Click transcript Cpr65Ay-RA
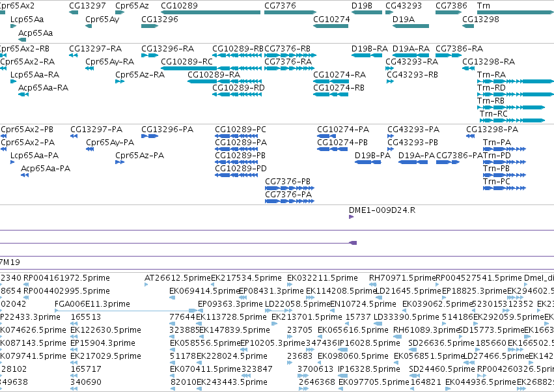This screenshot has width=554, height=392. click(x=90, y=68)
